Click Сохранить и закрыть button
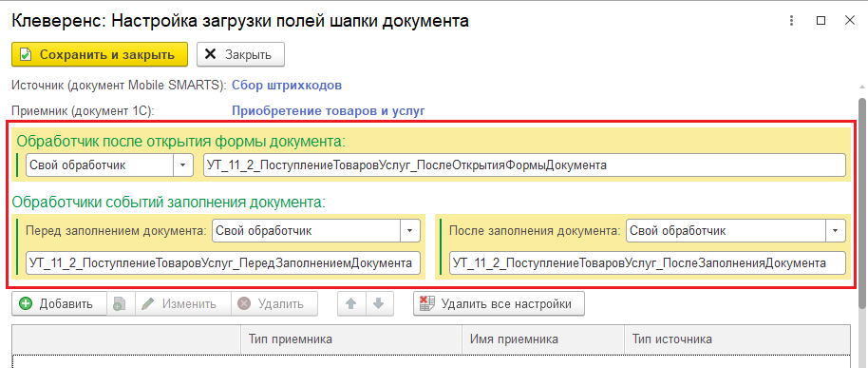The width and height of the screenshot is (868, 368). 100,54
